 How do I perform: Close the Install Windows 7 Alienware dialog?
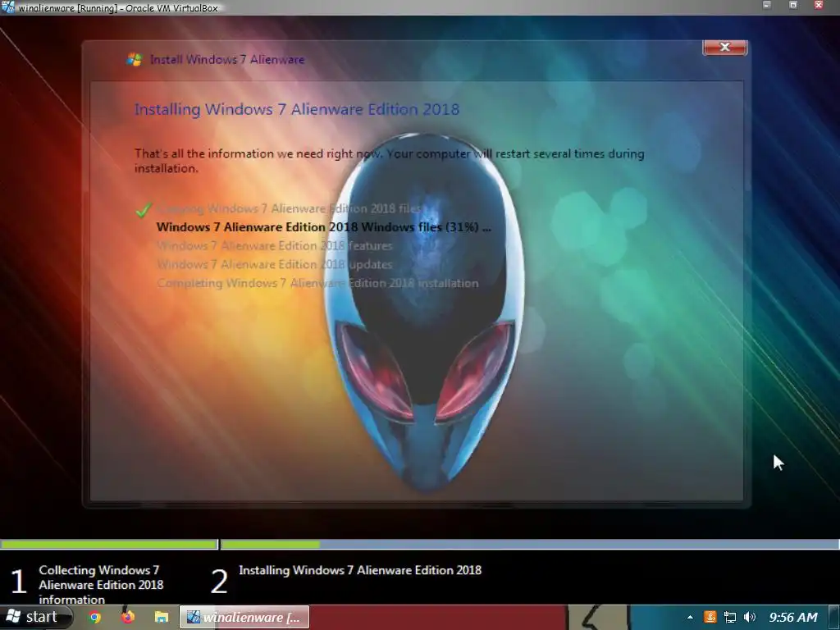coord(724,47)
